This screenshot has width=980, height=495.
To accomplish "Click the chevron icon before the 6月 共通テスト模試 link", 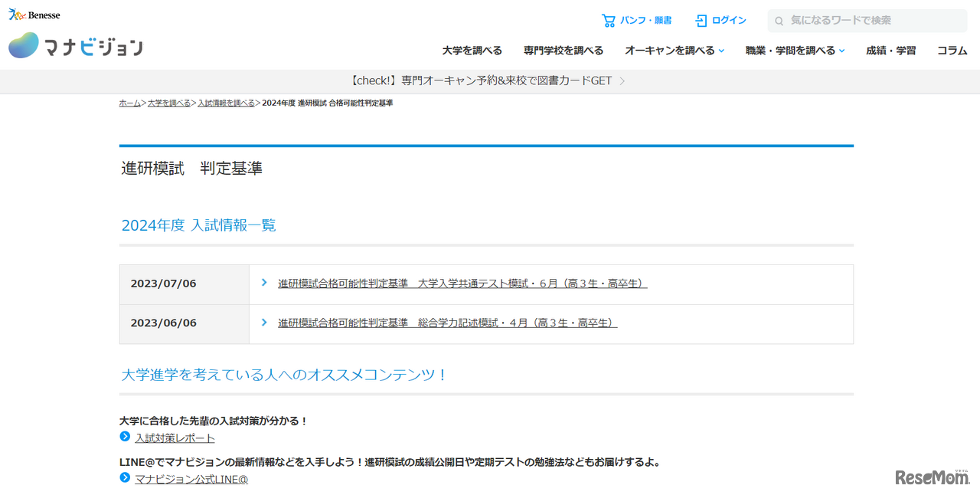I will (x=264, y=283).
